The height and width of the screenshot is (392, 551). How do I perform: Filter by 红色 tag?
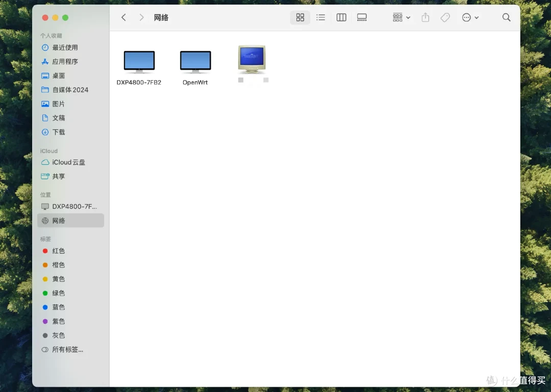[70, 251]
